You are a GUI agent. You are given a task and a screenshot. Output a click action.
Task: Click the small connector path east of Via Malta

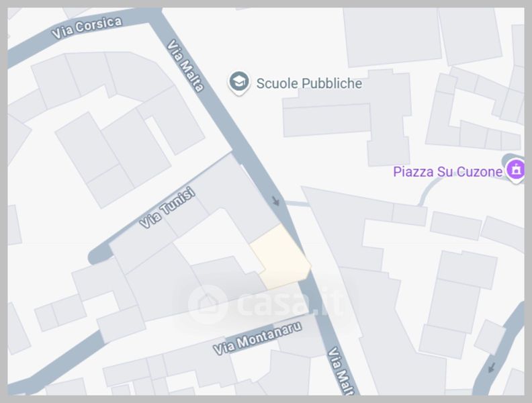(297, 204)
